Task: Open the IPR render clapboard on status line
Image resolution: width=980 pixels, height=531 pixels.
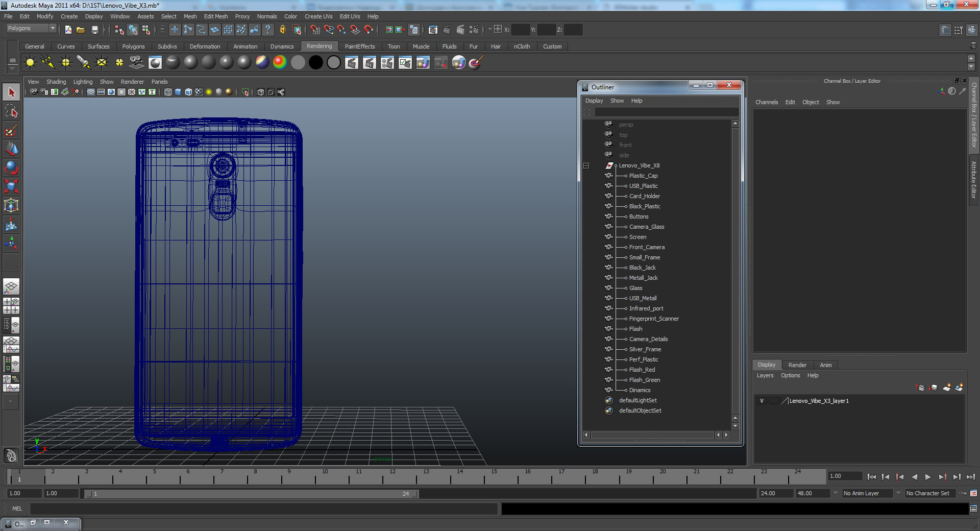Action: pyautogui.click(x=459, y=30)
